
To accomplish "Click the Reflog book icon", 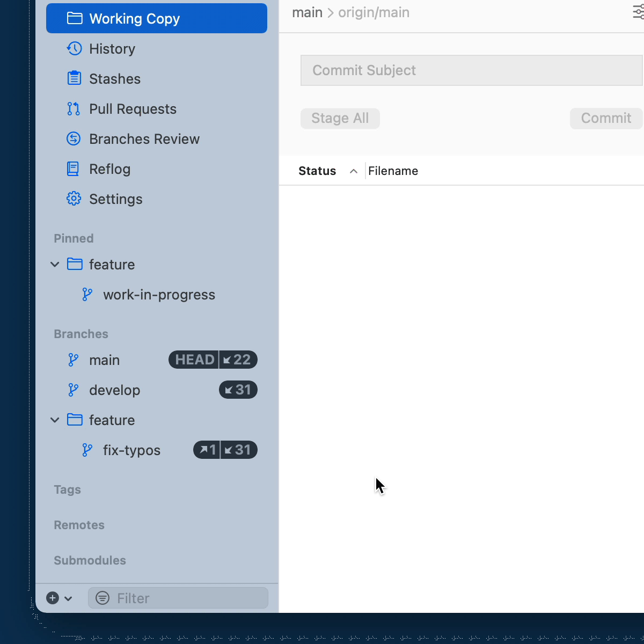I will tap(73, 169).
